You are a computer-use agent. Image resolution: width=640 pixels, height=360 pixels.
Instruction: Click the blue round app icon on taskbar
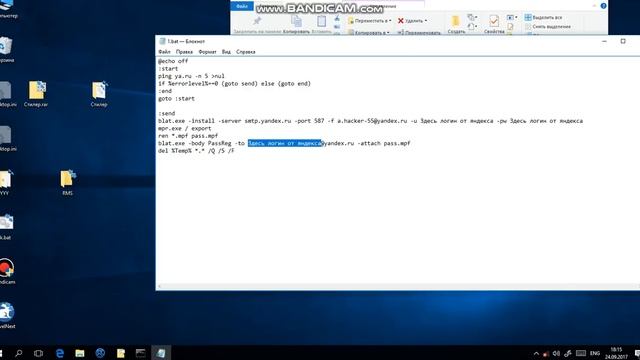click(x=100, y=353)
